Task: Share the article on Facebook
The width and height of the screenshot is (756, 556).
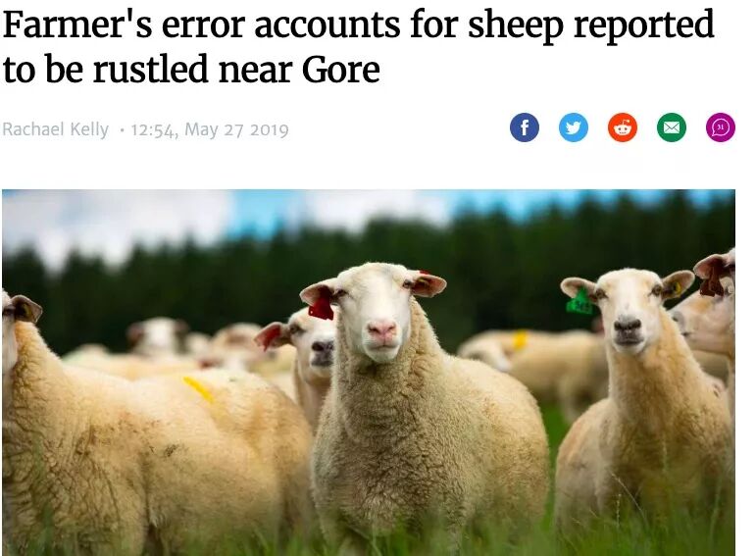Action: [524, 127]
